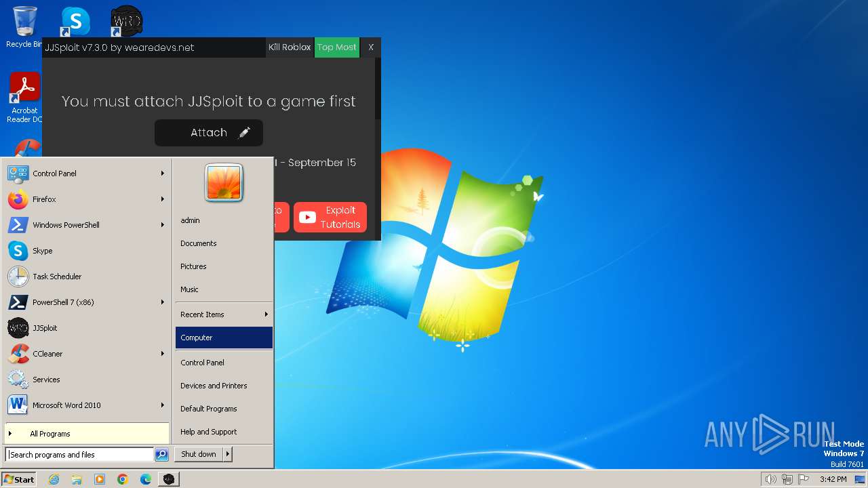The height and width of the screenshot is (488, 868).
Task: Click Kill Roblox in JJSploit title bar
Action: coord(290,47)
